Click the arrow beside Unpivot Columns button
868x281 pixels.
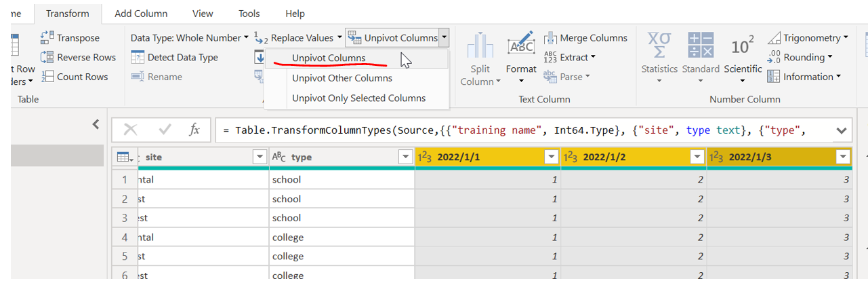(x=444, y=38)
